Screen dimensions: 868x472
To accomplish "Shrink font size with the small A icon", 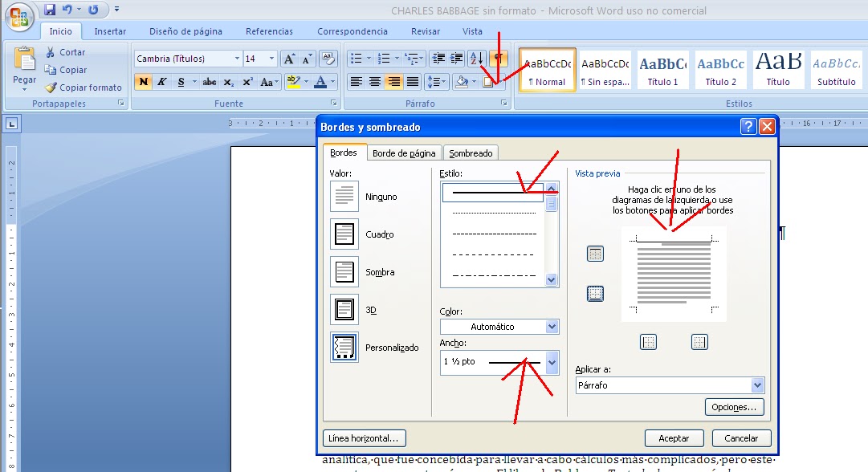I will click(x=307, y=59).
